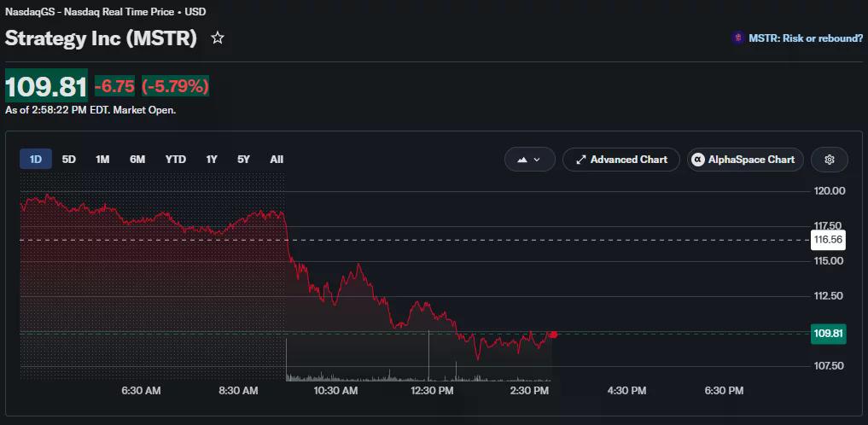This screenshot has width=868, height=425.
Task: Click the -6.75 price change
Action: [114, 86]
